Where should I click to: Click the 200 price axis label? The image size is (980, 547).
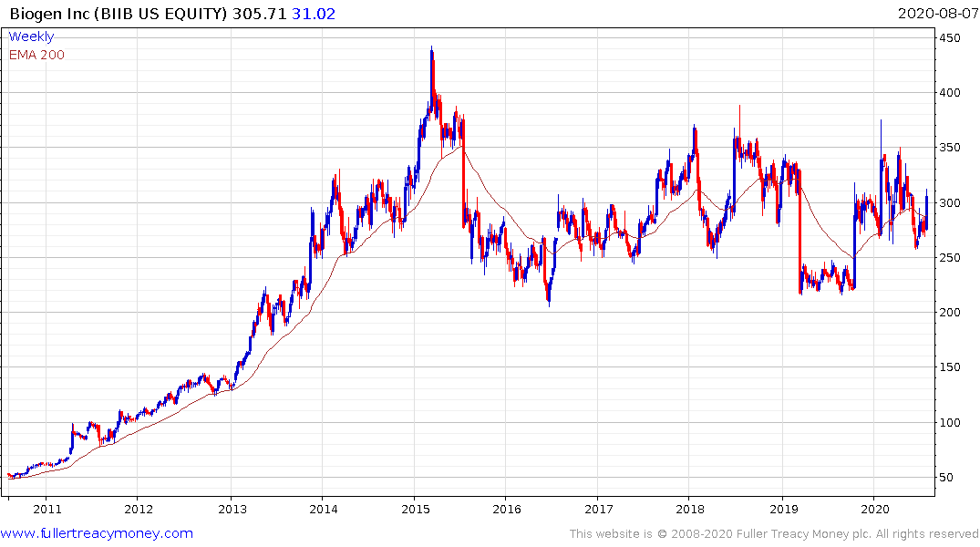click(x=949, y=313)
